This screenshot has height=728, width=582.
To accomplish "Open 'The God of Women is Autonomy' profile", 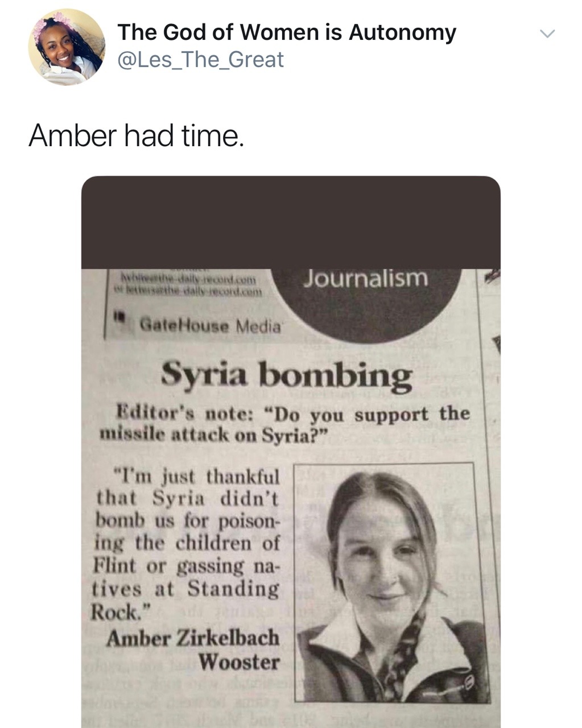I will (x=287, y=32).
